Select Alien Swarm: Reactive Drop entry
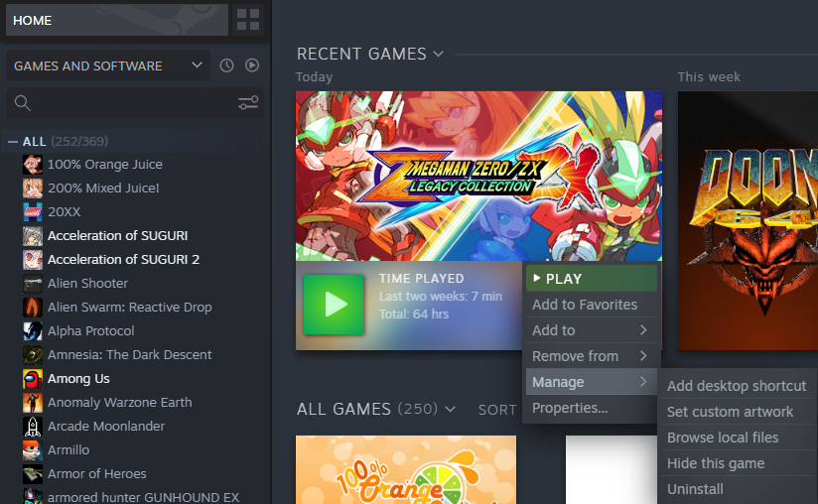The width and height of the screenshot is (818, 504). pyautogui.click(x=130, y=307)
